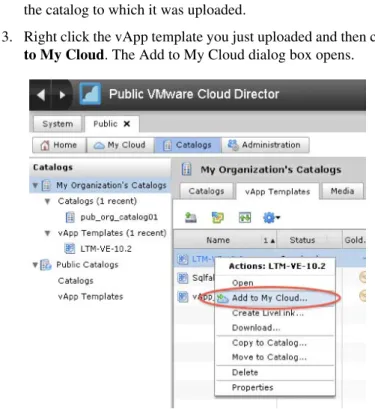Image resolution: width=375 pixels, height=409 pixels.
Task: Click the Status column header
Action: pos(302,240)
